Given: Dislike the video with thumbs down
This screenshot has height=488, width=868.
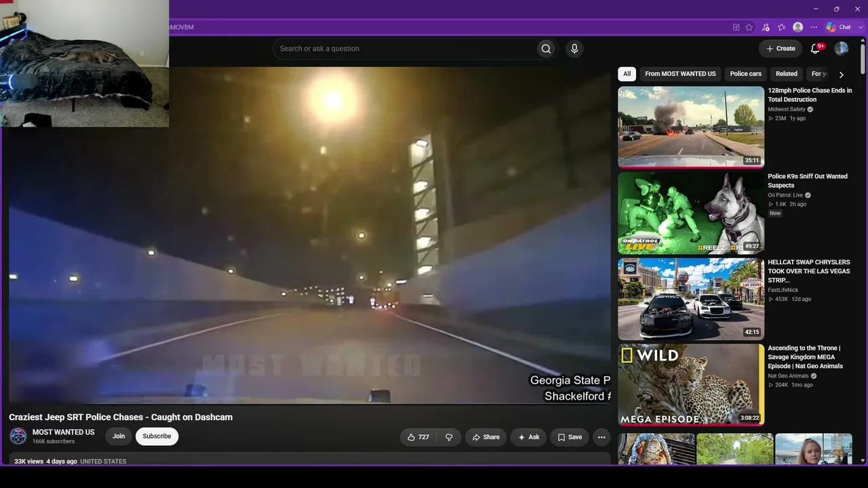Looking at the screenshot, I should pyautogui.click(x=449, y=437).
